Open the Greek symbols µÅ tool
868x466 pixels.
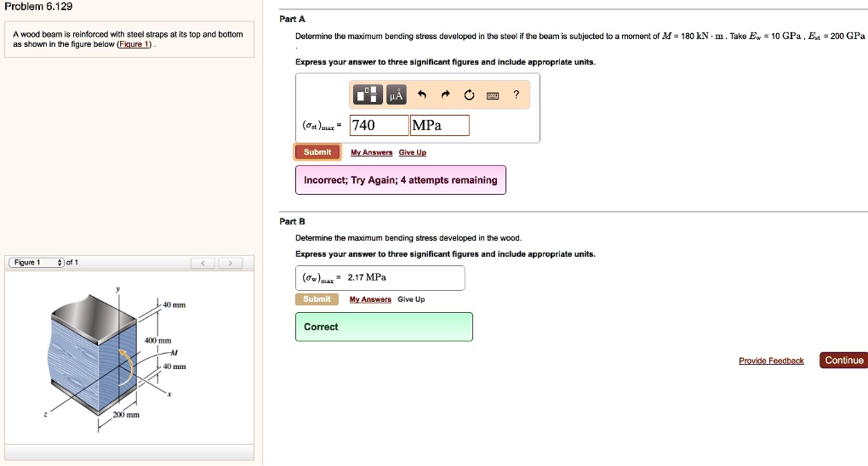point(396,94)
